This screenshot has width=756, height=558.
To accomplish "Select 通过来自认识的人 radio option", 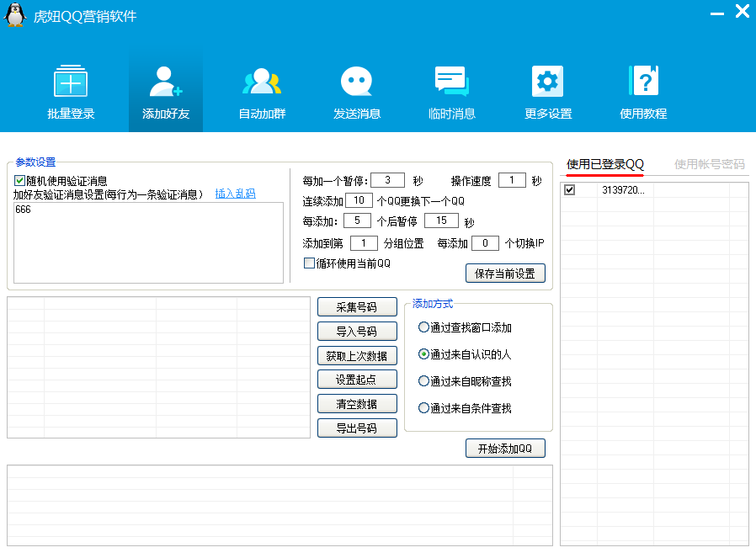I will pyautogui.click(x=423, y=354).
